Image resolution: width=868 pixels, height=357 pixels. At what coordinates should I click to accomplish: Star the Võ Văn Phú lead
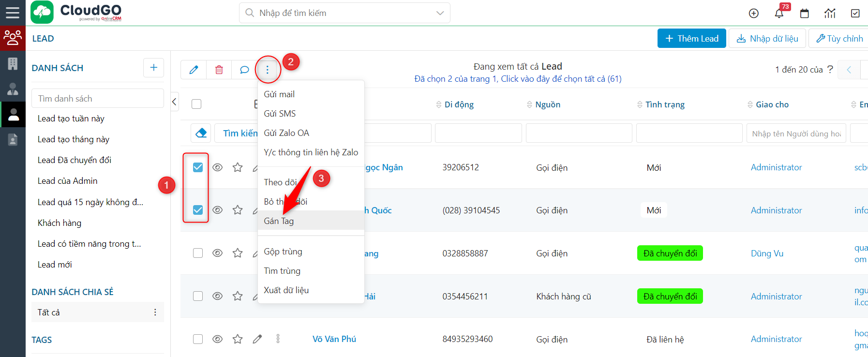(x=238, y=339)
